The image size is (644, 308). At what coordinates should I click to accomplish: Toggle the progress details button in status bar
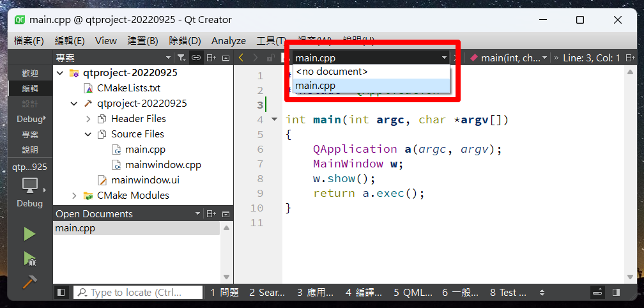[x=597, y=293]
